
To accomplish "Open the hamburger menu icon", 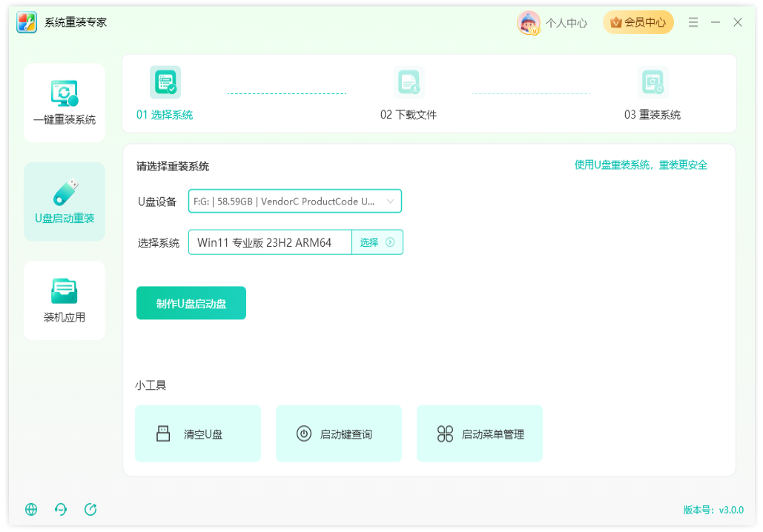I will pyautogui.click(x=693, y=22).
